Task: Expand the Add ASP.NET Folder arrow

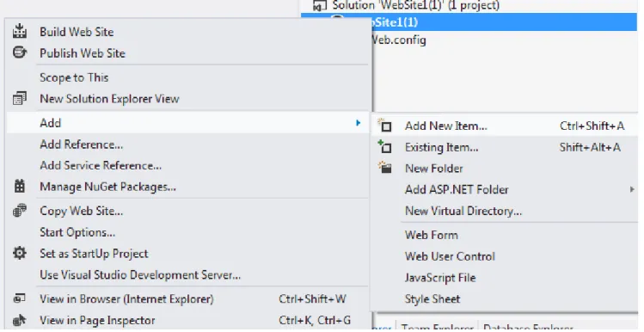Action: pyautogui.click(x=632, y=189)
